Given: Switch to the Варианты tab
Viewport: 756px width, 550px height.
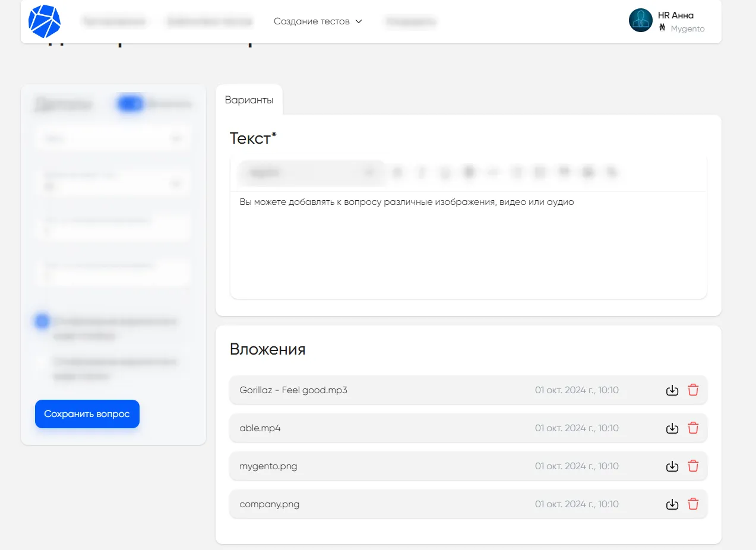Looking at the screenshot, I should coord(249,100).
